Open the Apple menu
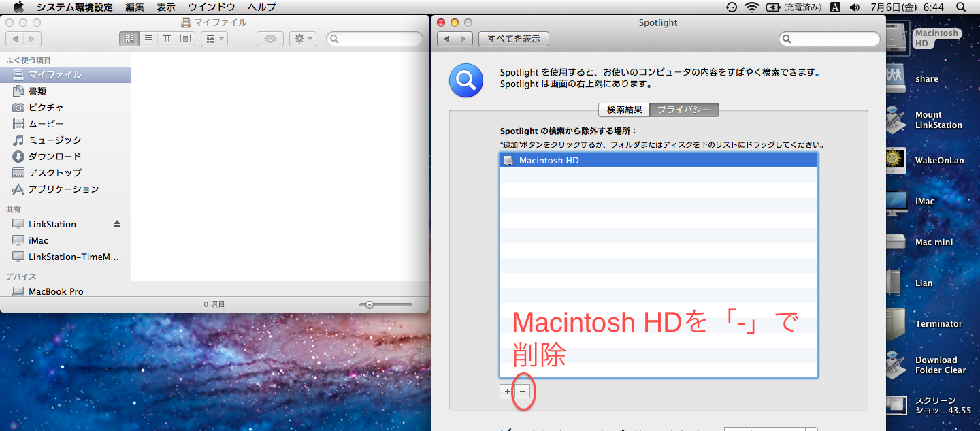 pyautogui.click(x=18, y=7)
